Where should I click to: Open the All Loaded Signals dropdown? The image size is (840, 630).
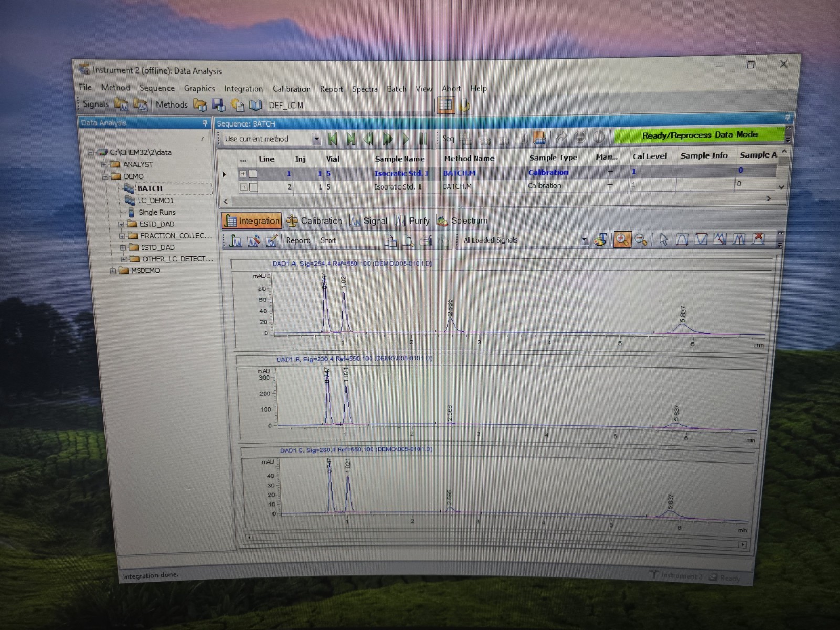click(584, 240)
